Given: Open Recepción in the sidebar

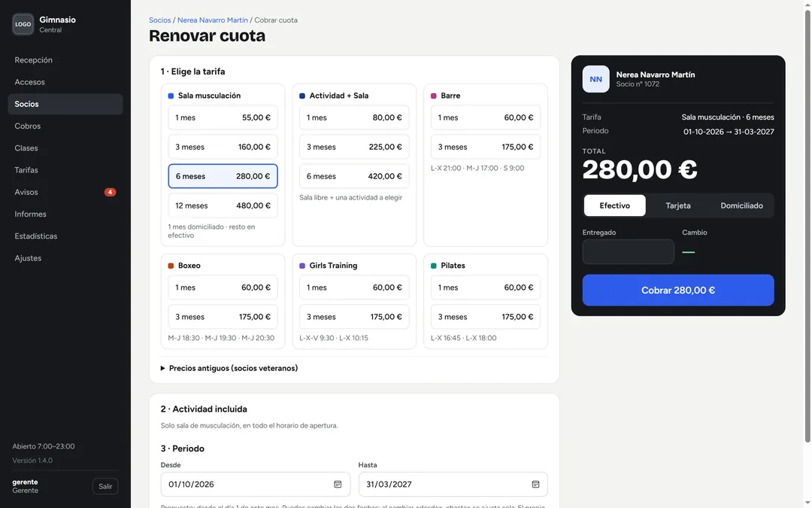Looking at the screenshot, I should point(65,60).
